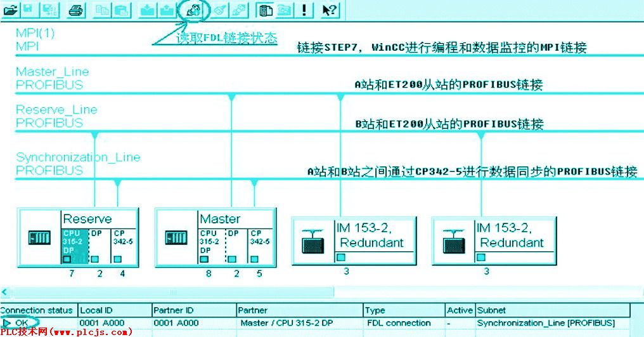Click the plug icon right of connection status
644x337 pixels.
tap(220, 10)
